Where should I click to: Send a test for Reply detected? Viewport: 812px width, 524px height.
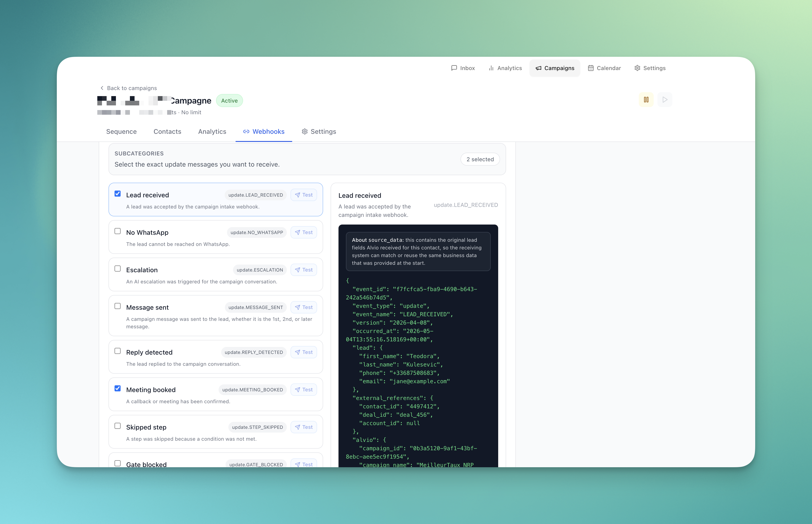pos(304,352)
